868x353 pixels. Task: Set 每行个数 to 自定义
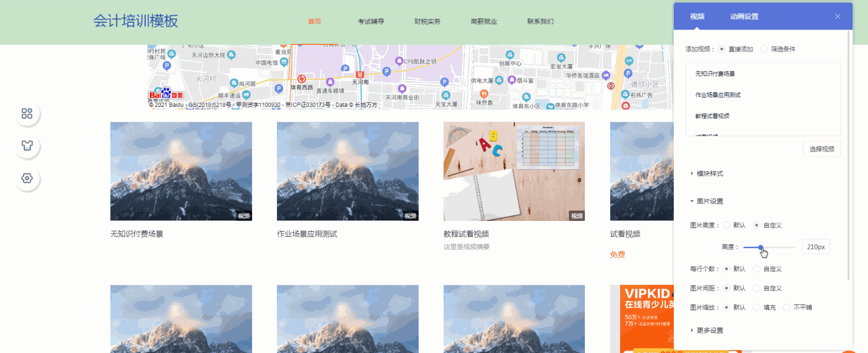[x=757, y=269]
